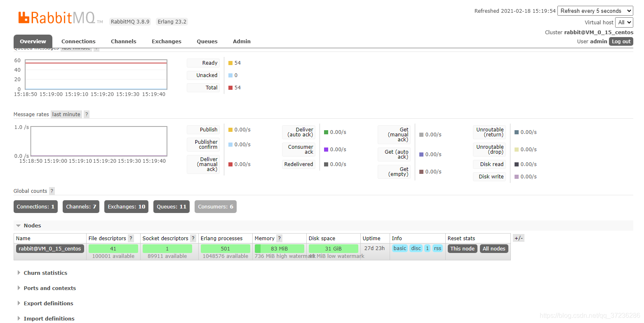This screenshot has width=644, height=323.
Task: Switch to the Overview tab
Action: coord(33,42)
